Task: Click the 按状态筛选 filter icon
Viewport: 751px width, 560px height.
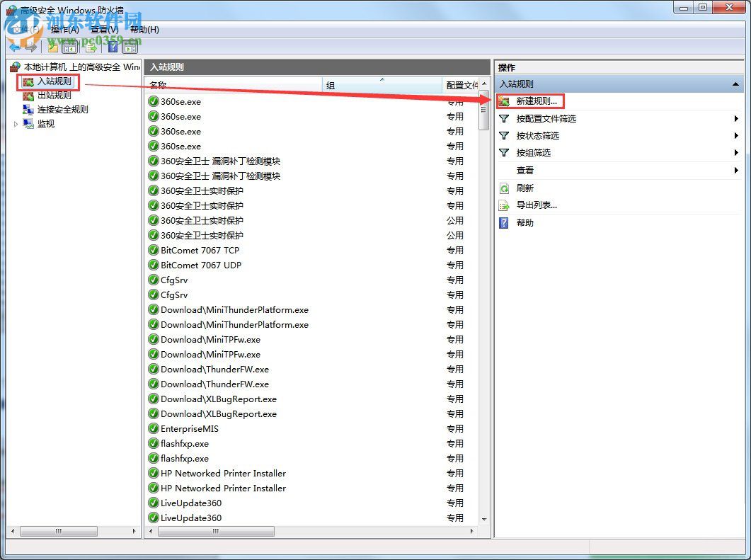Action: point(503,135)
